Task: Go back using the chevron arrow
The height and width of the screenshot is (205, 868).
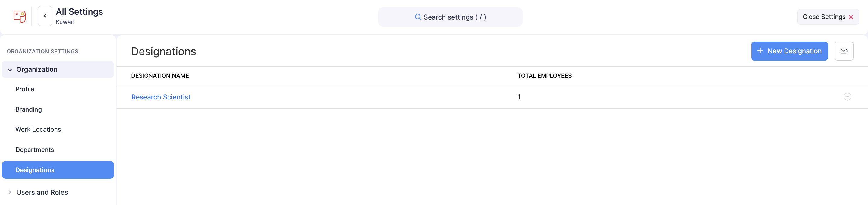Action: click(x=45, y=16)
